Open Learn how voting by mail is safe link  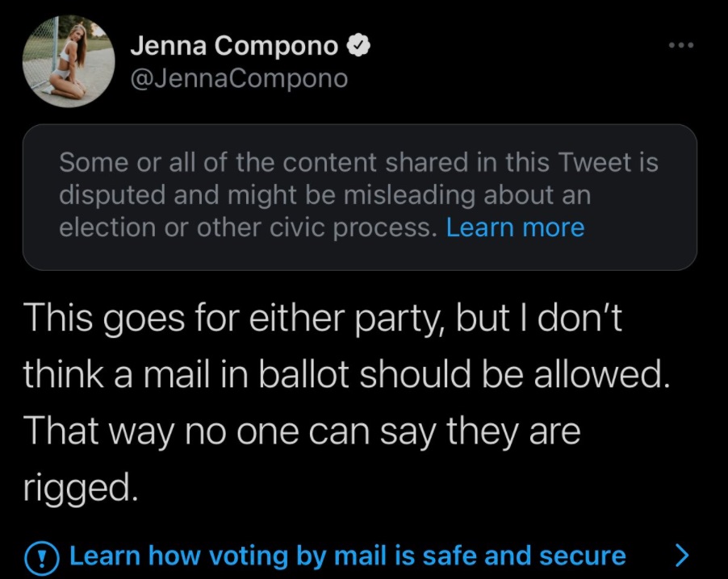click(347, 556)
